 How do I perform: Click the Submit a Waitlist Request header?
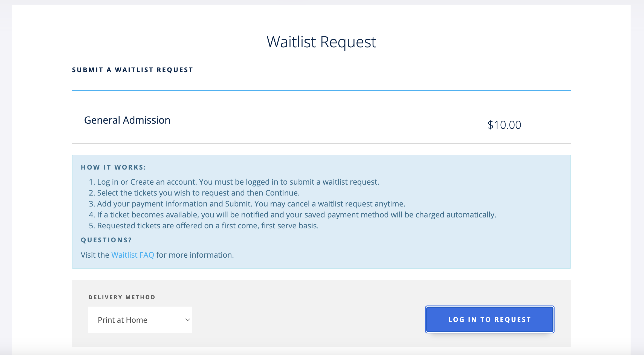(132, 70)
